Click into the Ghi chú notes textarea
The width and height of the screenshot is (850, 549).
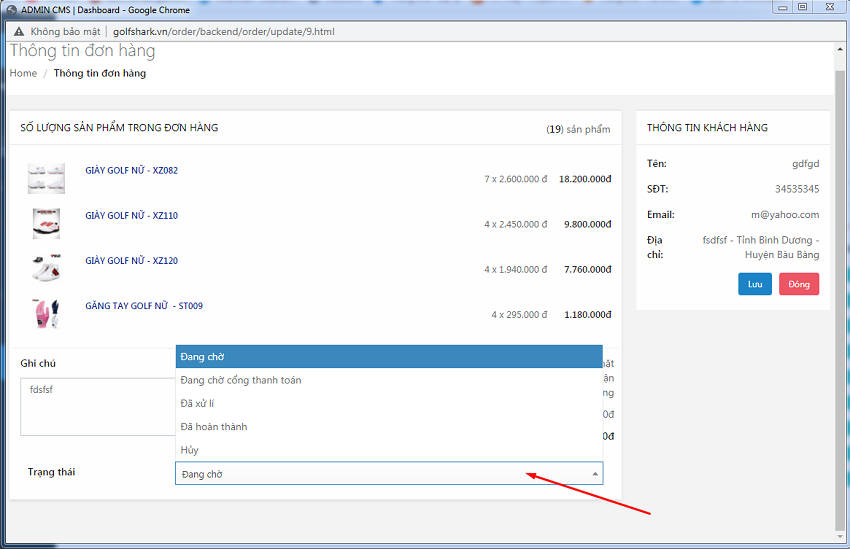pyautogui.click(x=98, y=406)
